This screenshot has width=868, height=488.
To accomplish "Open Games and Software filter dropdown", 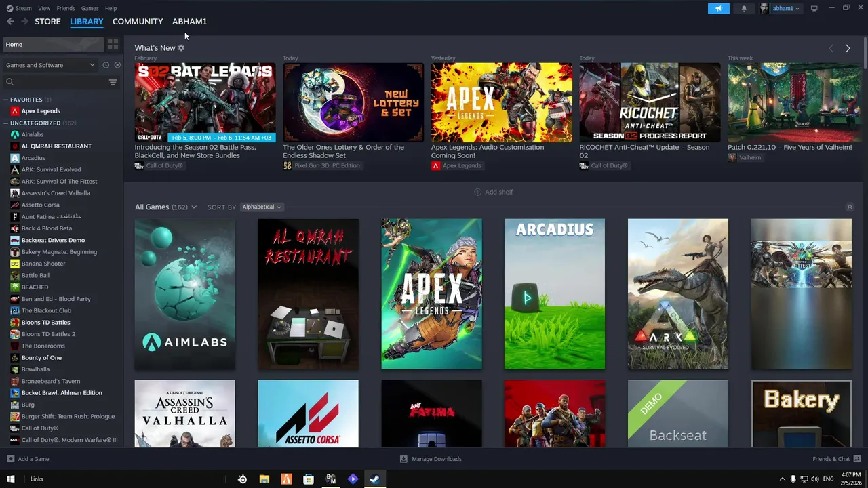I will [x=50, y=65].
